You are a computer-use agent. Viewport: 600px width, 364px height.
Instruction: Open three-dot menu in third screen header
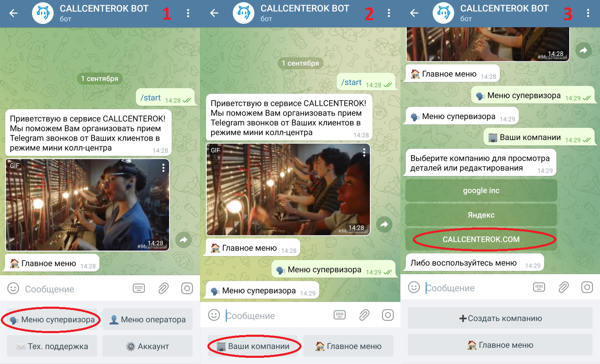point(588,13)
